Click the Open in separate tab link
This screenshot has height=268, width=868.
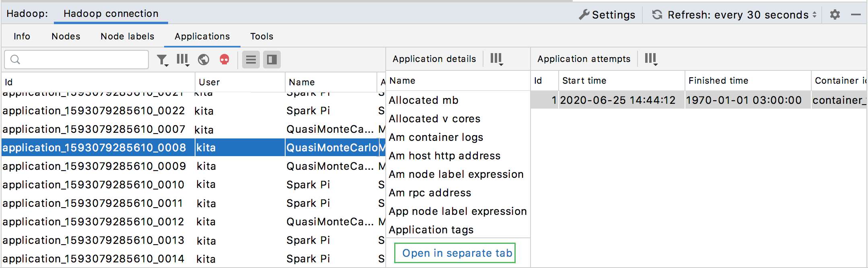point(457,253)
